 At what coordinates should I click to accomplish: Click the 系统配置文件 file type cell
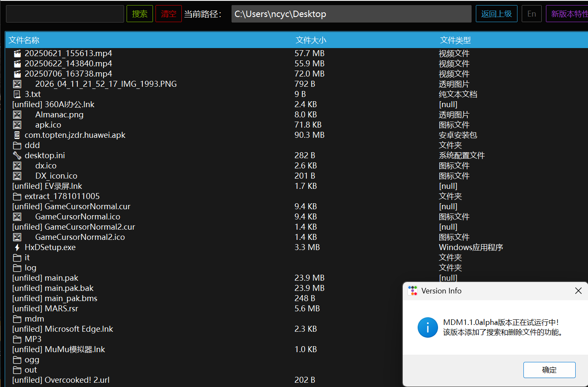coord(462,156)
